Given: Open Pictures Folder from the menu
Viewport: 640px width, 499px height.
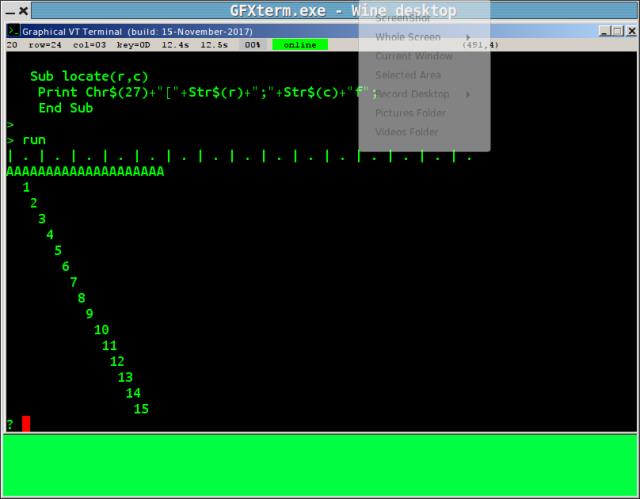Looking at the screenshot, I should coord(410,113).
